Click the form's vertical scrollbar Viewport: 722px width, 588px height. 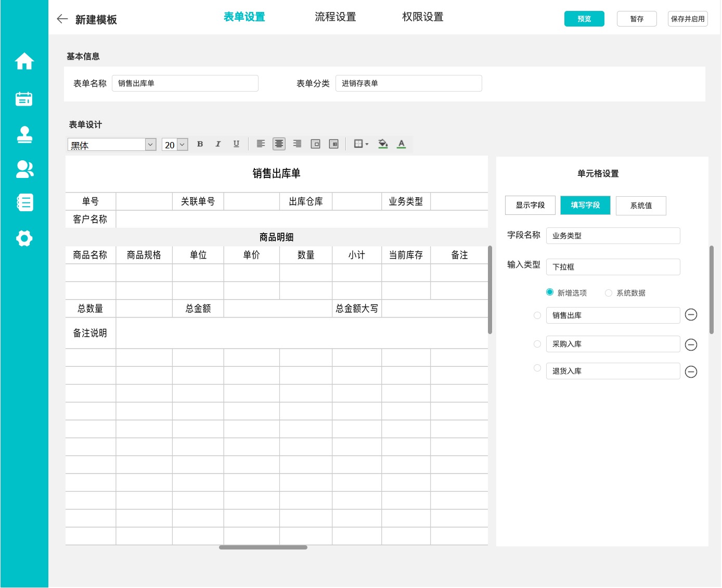[x=490, y=290]
